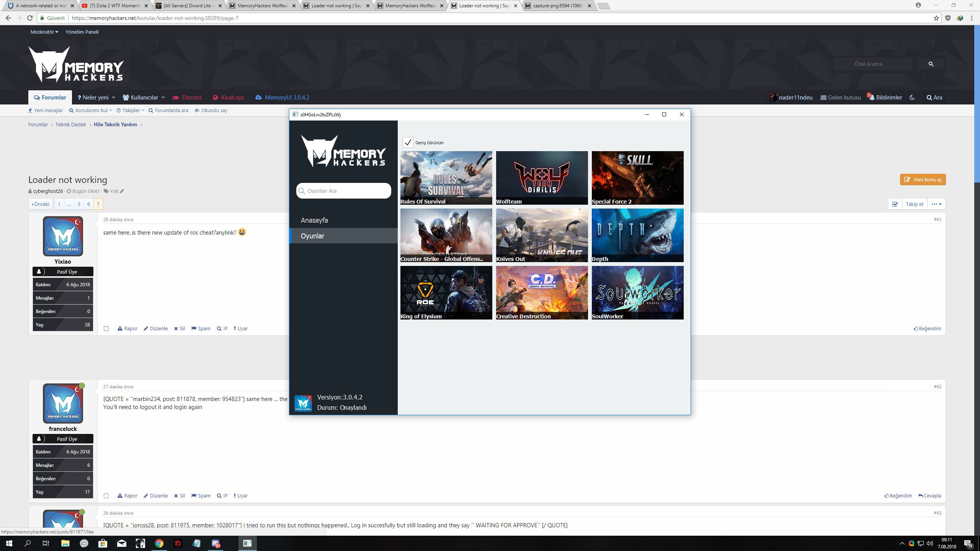Viewport: 980px width, 551px height.
Task: Go to thread page 5
Action: 79,204
